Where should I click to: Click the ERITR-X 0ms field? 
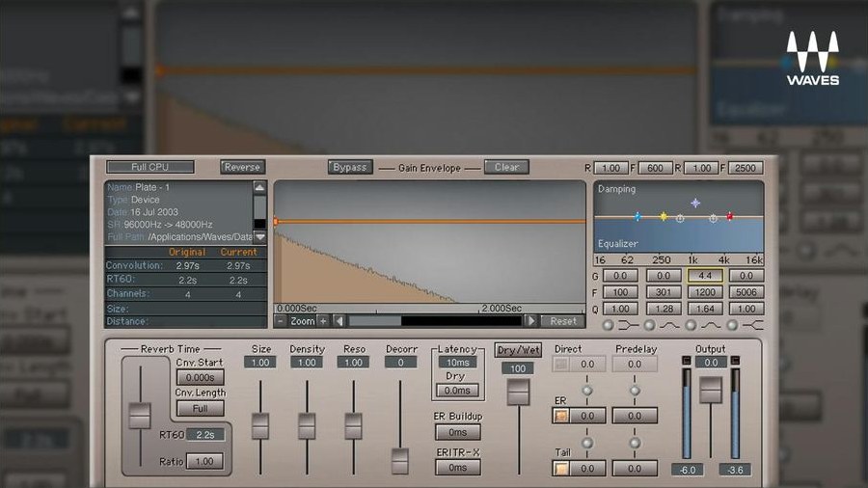pyautogui.click(x=458, y=468)
